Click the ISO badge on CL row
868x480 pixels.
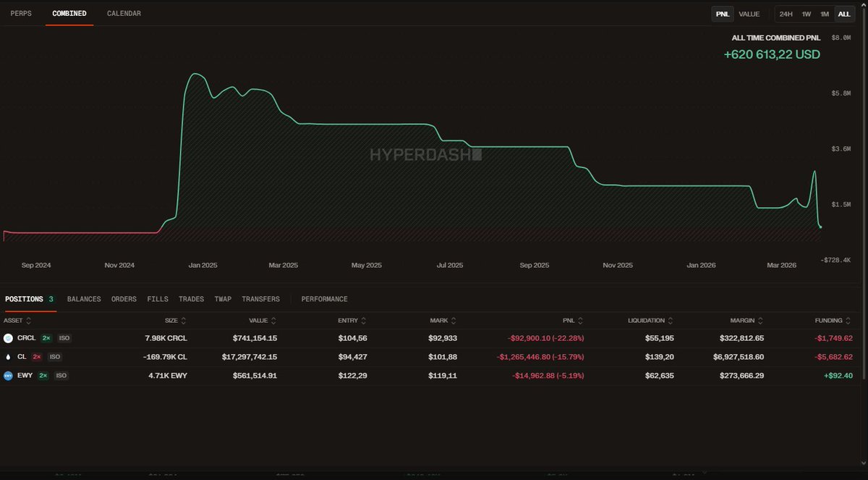pos(55,357)
